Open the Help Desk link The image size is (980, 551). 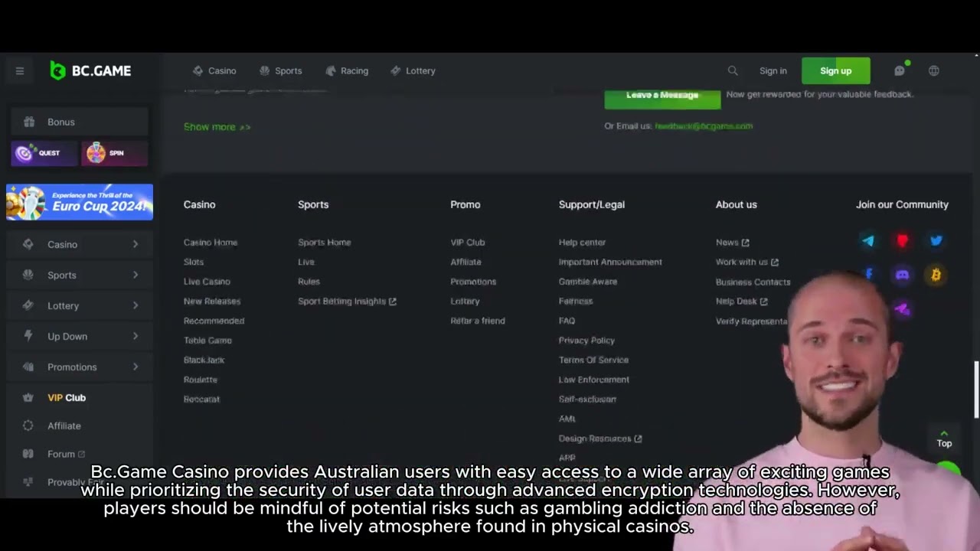[742, 302]
